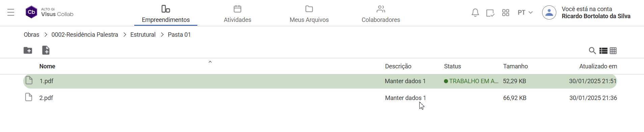Click the TRABALHO EM A... status of 1.pdf
644x132 pixels.
[x=471, y=81]
